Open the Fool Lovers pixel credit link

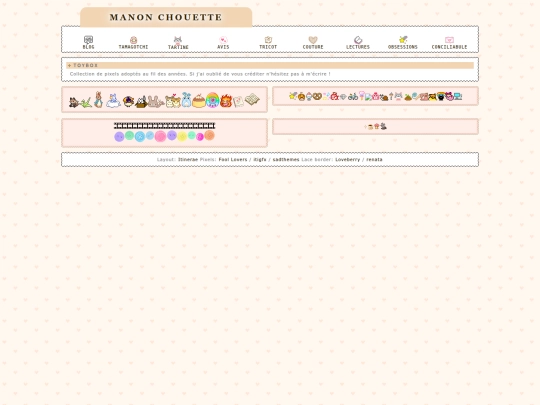(x=233, y=159)
